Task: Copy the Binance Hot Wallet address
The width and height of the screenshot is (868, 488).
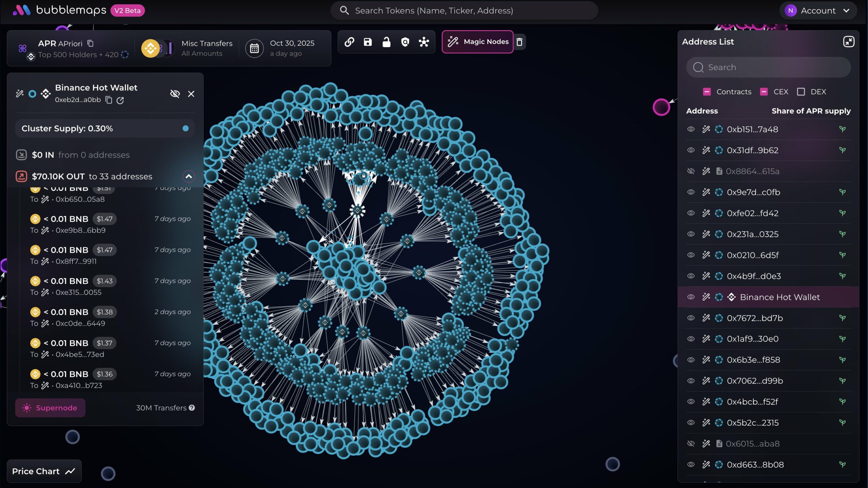Action: 108,100
